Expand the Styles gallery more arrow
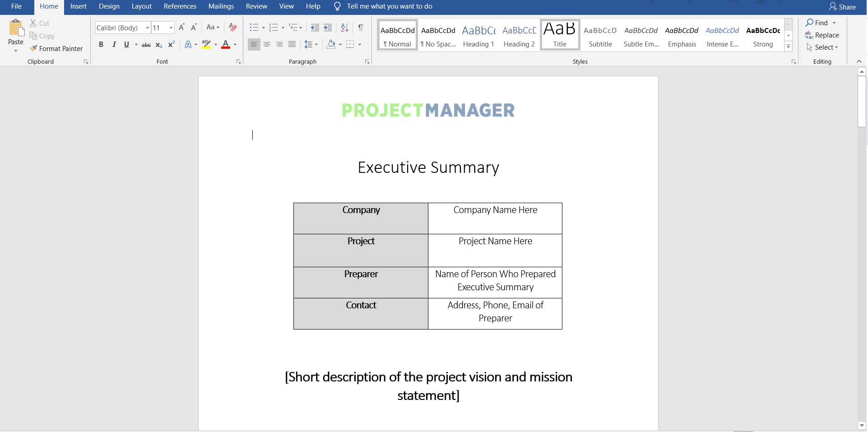The width and height of the screenshot is (868, 432). click(789, 46)
